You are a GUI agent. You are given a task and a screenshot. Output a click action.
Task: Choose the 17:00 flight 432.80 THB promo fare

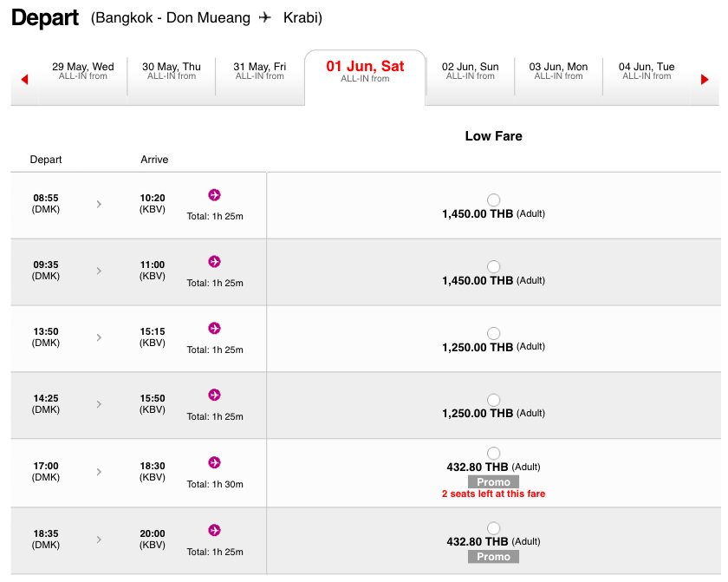pyautogui.click(x=494, y=453)
